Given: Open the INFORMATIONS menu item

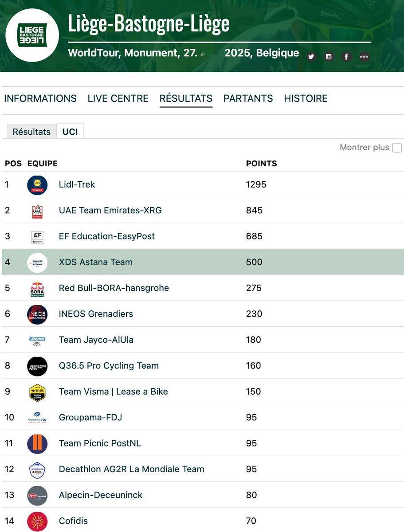Looking at the screenshot, I should (40, 98).
